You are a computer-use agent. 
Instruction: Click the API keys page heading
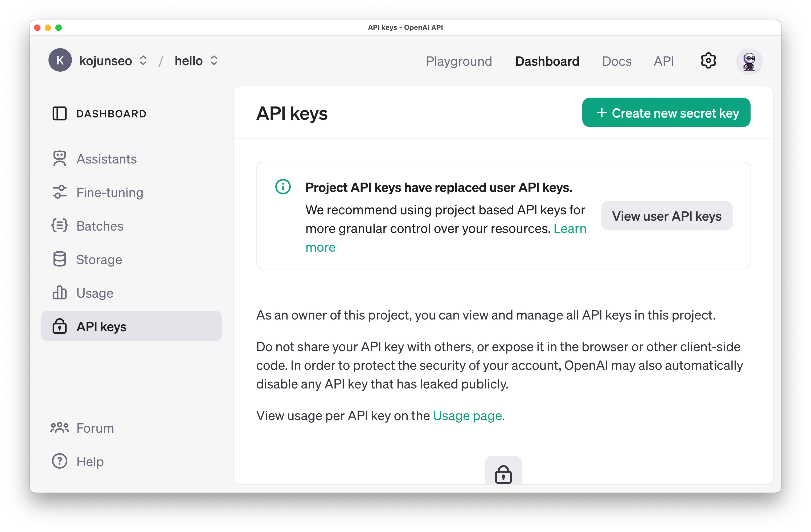[292, 113]
